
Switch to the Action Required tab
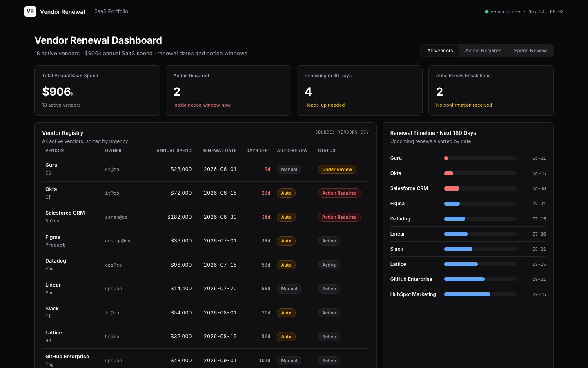coord(483,51)
